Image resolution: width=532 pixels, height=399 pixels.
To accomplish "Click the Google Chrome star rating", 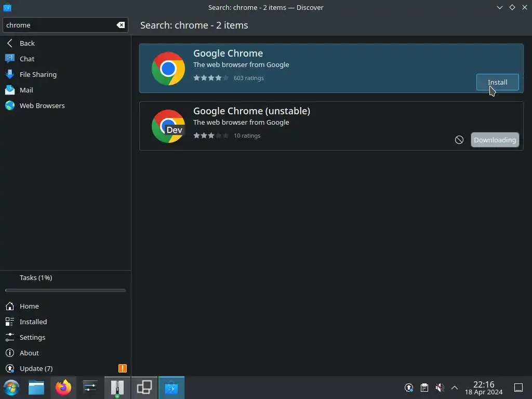I will (211, 78).
